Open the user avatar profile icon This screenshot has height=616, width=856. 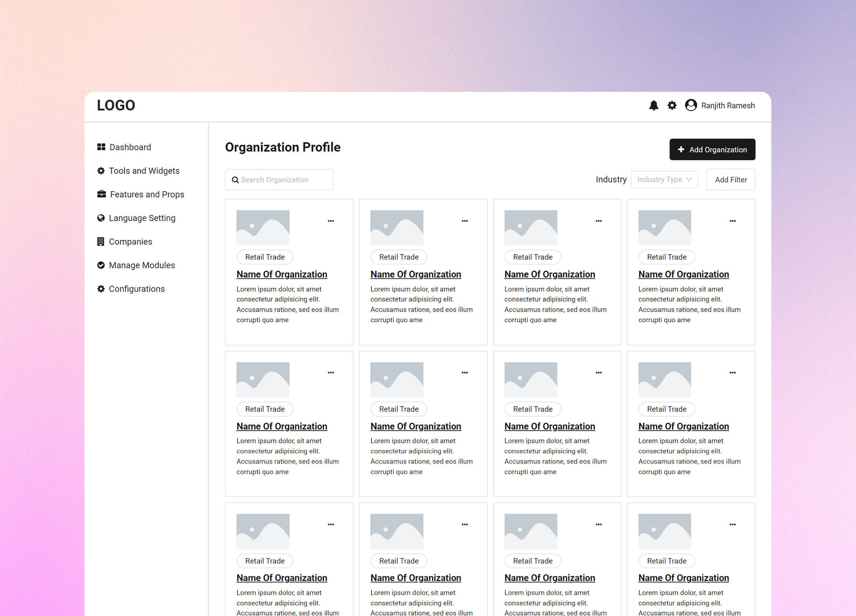click(691, 106)
